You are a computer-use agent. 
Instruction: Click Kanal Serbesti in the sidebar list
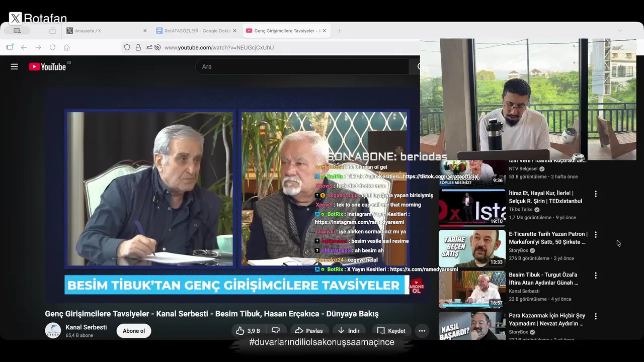coord(524,291)
